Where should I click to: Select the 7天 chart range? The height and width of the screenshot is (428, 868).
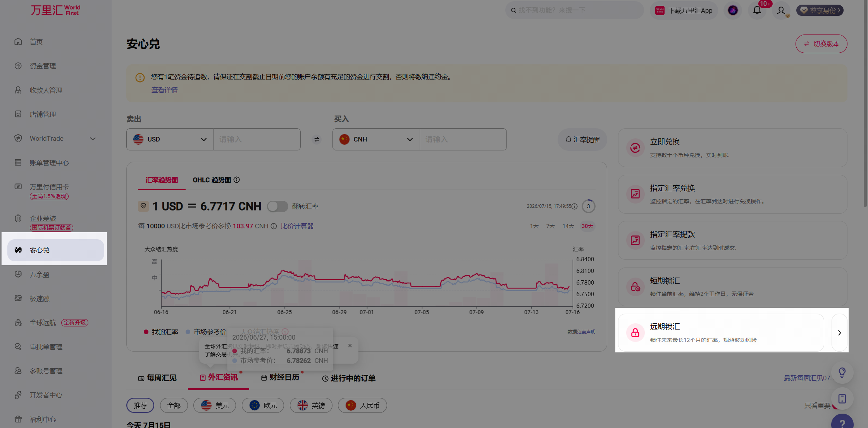click(551, 226)
